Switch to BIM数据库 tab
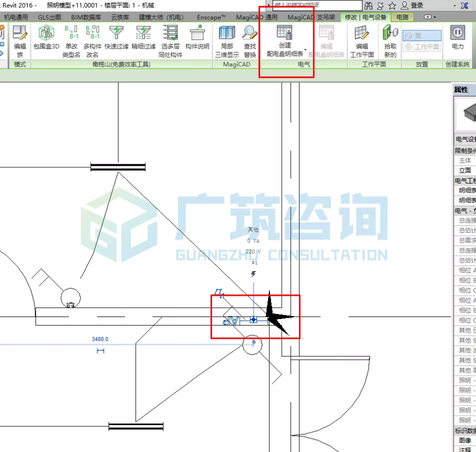This screenshot has height=452, width=476. point(86,17)
